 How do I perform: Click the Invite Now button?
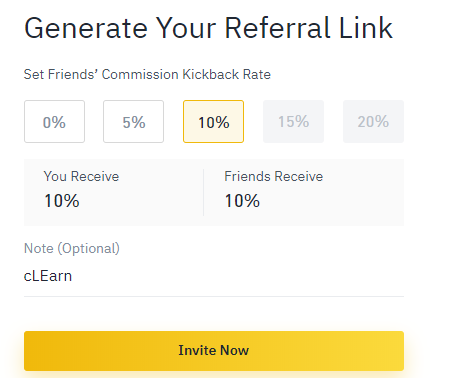click(214, 351)
